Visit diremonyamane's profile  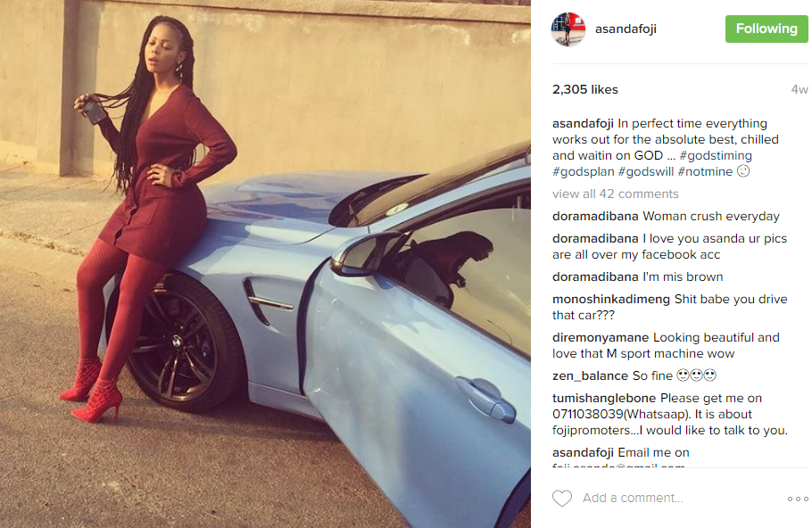601,337
